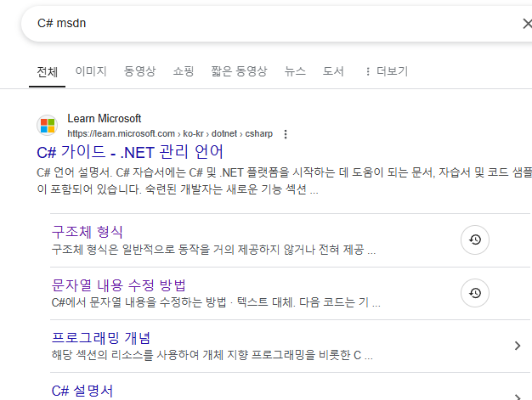532x400 pixels.
Task: Click the description "해당 섹션의 리소스를 사용하여"
Action: [x=212, y=355]
